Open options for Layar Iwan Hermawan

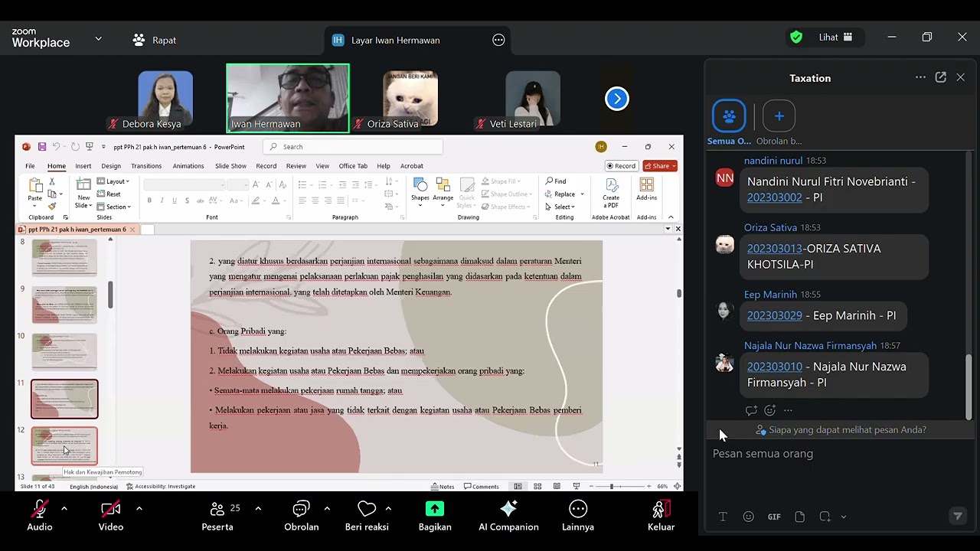[x=498, y=40]
